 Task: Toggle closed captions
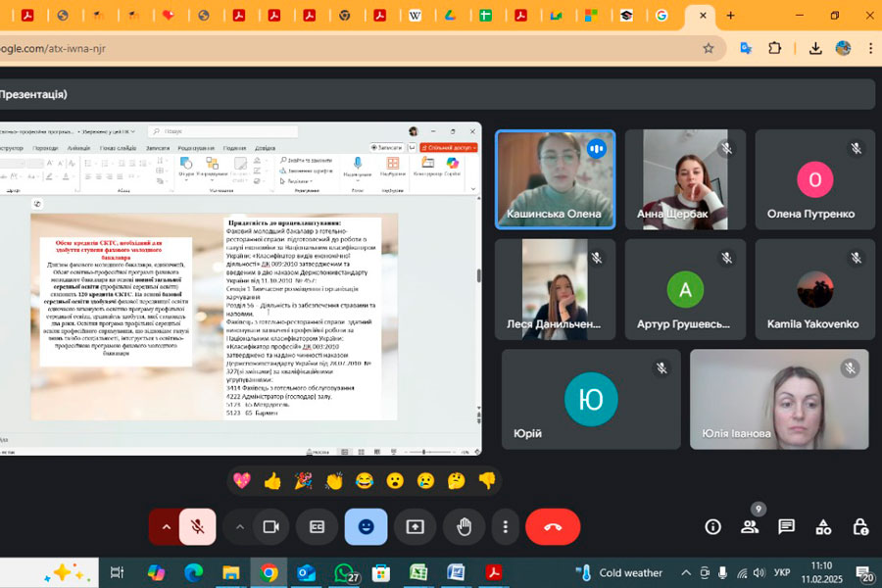pyautogui.click(x=318, y=526)
